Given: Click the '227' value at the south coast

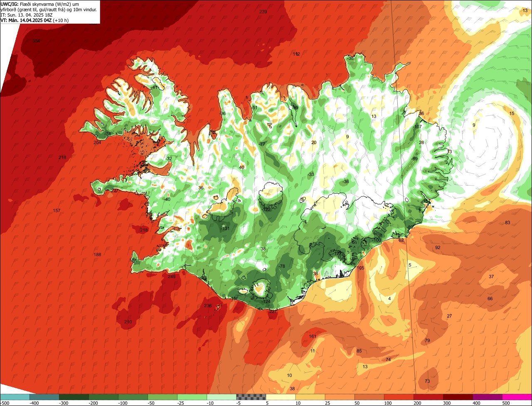Looking at the screenshot, I should pos(273,311).
